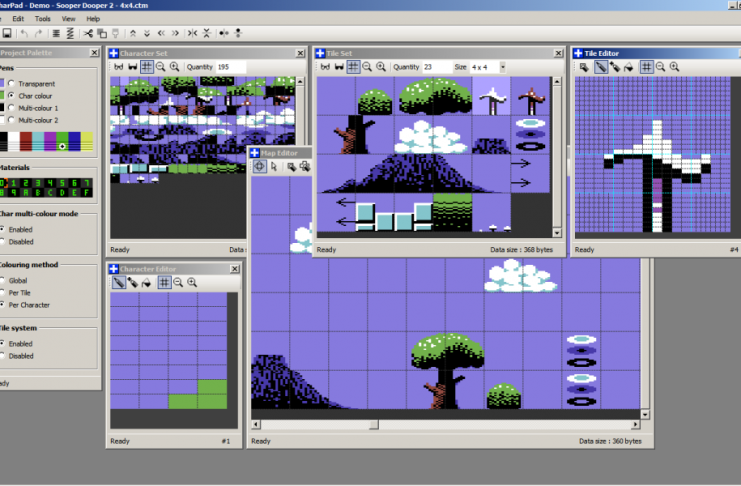The width and height of the screenshot is (741, 486).
Task: Toggle grid in Character Set window
Action: tap(147, 67)
